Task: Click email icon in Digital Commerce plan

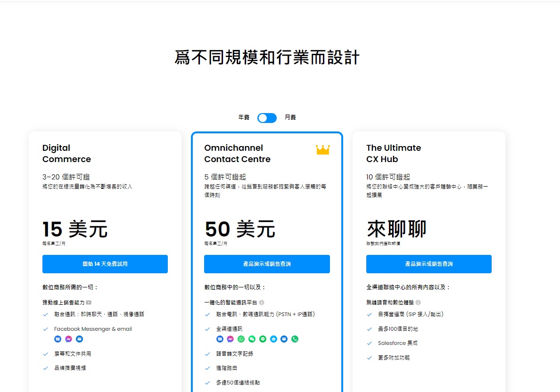Action: 79,339
